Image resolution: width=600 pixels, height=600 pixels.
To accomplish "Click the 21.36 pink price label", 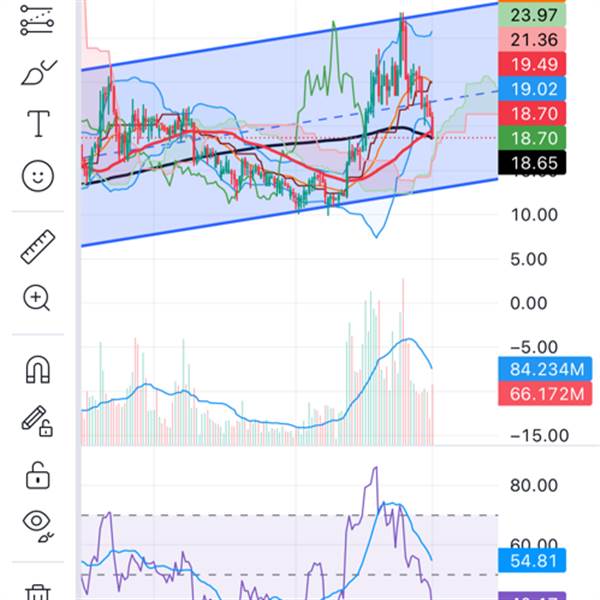I will point(532,40).
